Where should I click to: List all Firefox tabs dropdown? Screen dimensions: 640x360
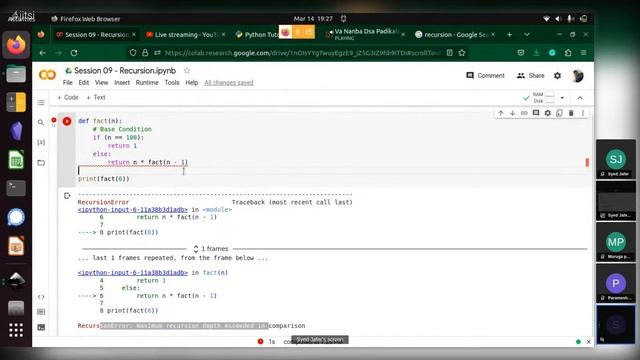coord(527,35)
